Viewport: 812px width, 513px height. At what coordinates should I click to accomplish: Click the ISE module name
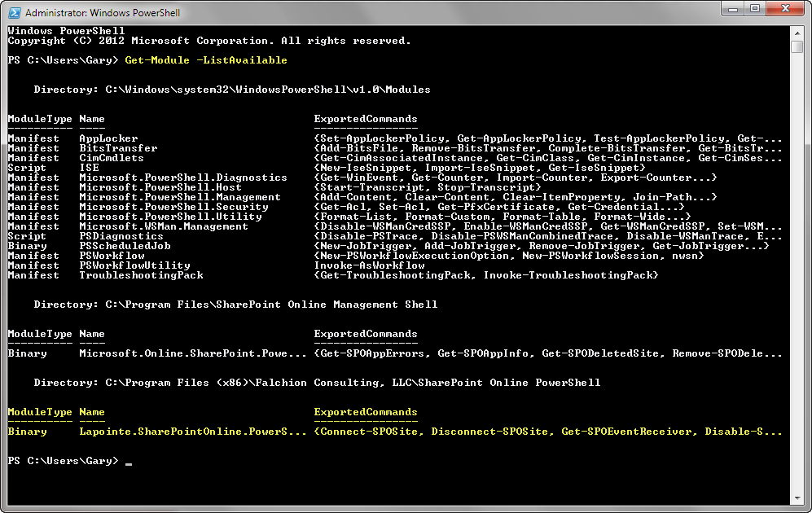click(89, 168)
